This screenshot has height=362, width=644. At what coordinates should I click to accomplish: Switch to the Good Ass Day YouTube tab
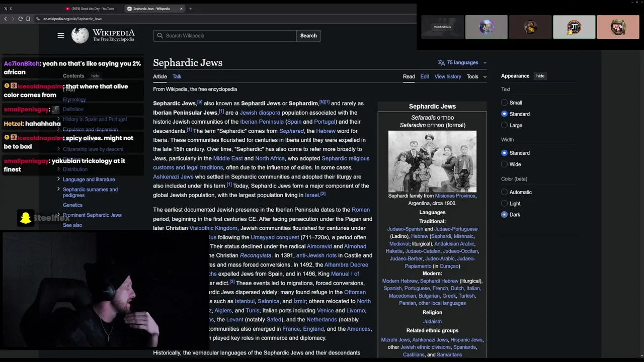click(x=92, y=9)
